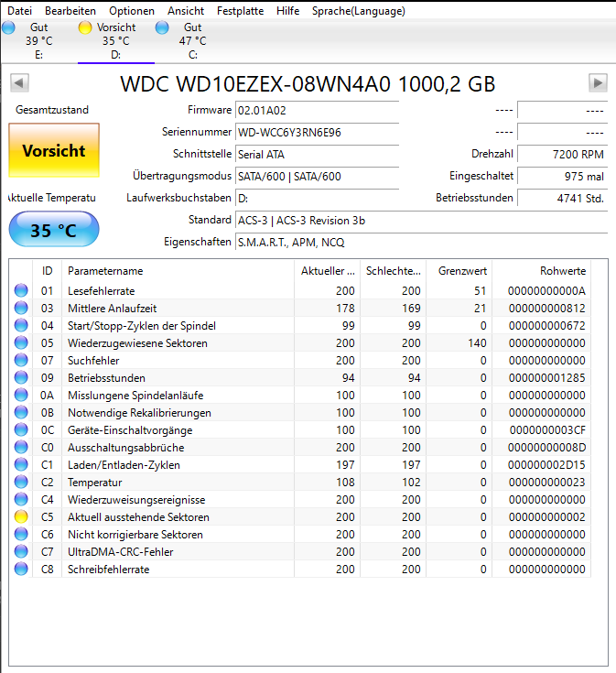Screen dimensions: 616x673
Task: Click status orb for Wiederzugewiesene Sektoren
Action: tap(21, 342)
